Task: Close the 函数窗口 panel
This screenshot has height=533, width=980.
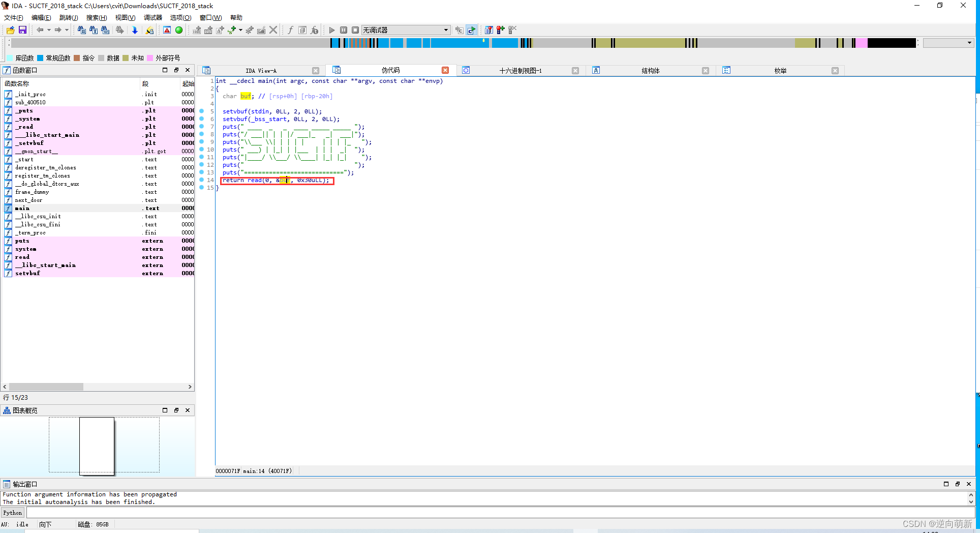Action: pos(188,70)
